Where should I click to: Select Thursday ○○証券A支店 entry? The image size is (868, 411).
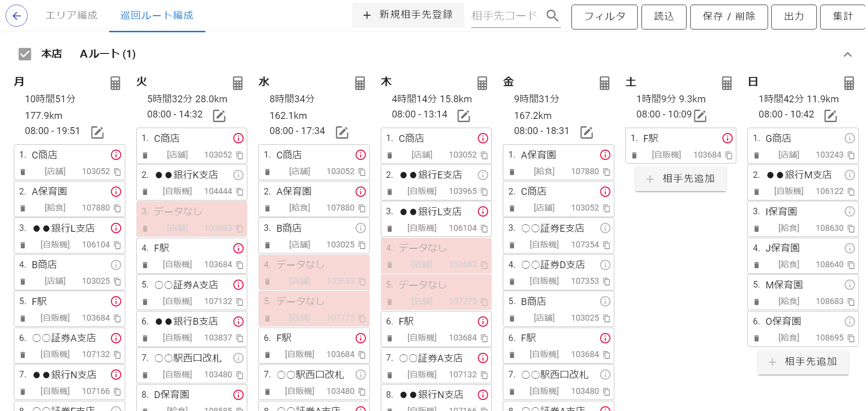pyautogui.click(x=436, y=366)
